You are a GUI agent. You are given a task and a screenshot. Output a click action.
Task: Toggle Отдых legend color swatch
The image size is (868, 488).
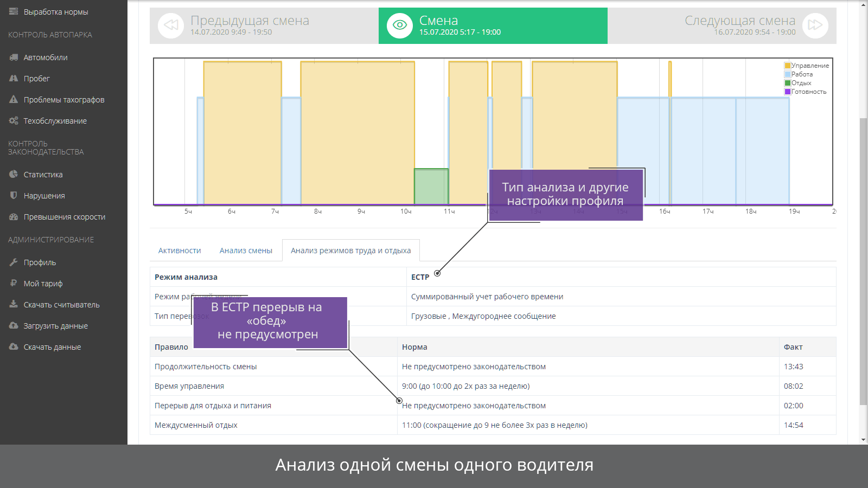[788, 83]
